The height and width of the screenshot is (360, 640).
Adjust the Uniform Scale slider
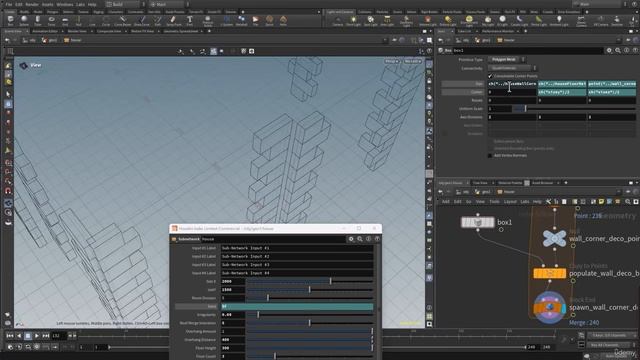click(x=574, y=109)
